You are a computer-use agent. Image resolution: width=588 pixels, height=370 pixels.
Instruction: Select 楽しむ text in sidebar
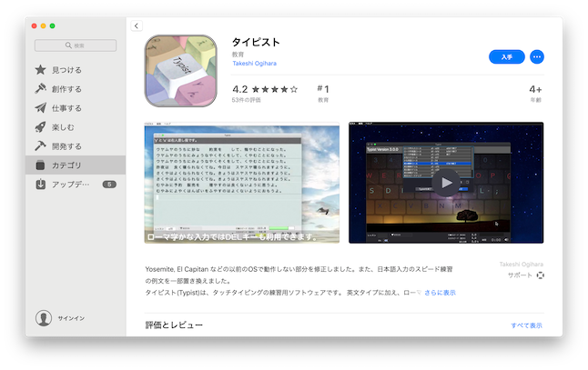[x=63, y=127]
